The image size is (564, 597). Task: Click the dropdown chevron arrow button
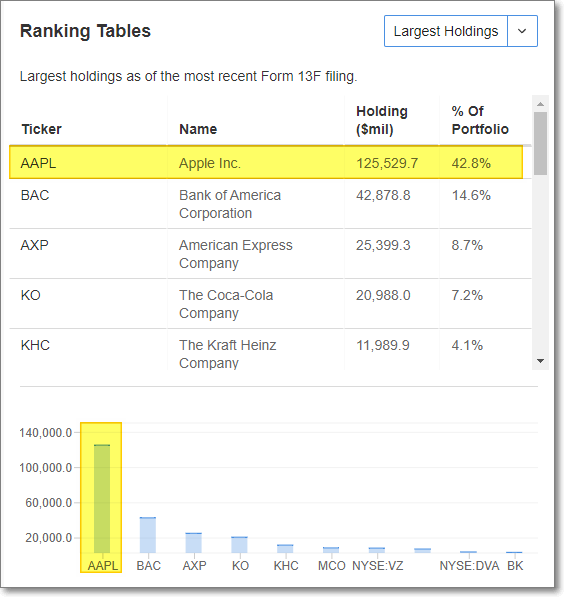click(x=522, y=31)
